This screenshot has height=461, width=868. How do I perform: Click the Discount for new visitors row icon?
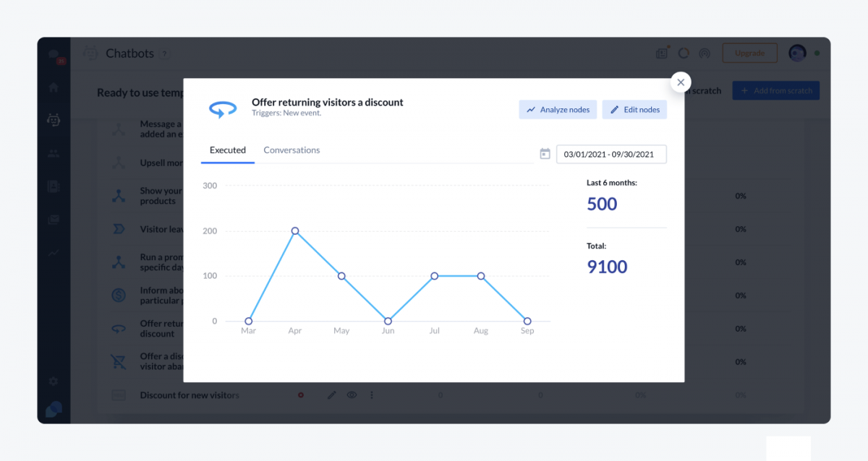(119, 395)
